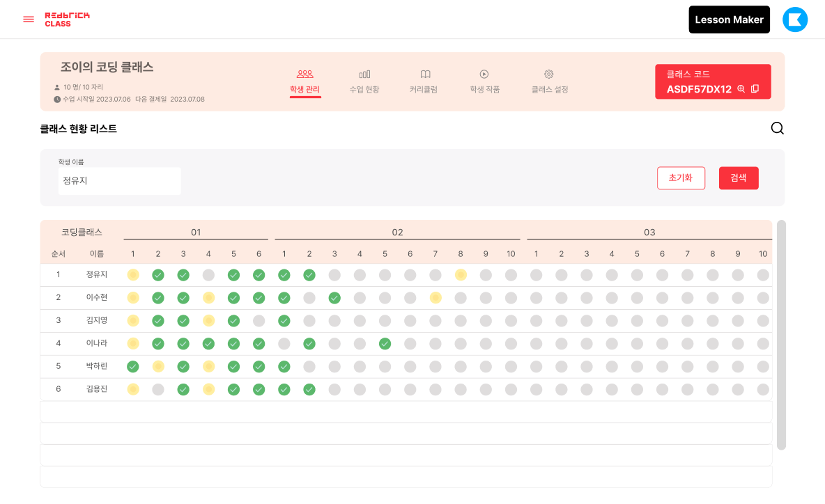Click 이수현's green check for chapter 02 lesson 3
The height and width of the screenshot is (504, 825).
coord(334,298)
